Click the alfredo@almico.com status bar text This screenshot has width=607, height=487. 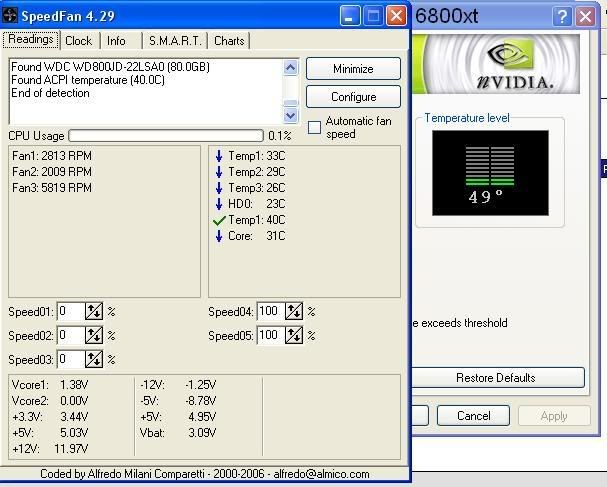coord(321,474)
